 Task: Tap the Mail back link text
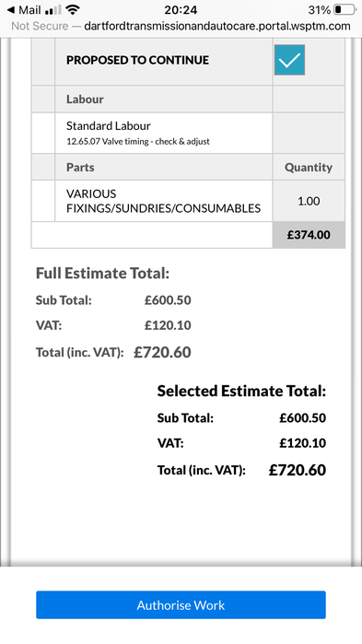pyautogui.click(x=29, y=9)
